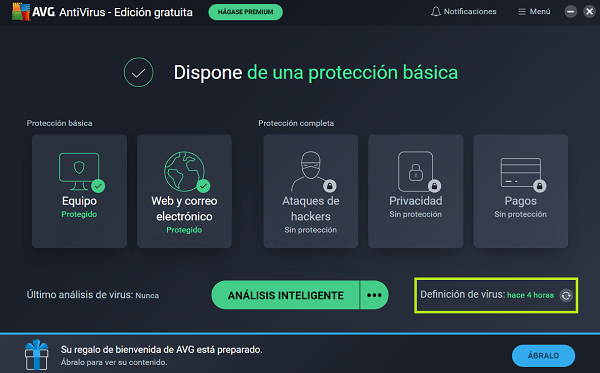Click the Pagos credit card icon
This screenshot has height=373, width=600.
point(521,172)
